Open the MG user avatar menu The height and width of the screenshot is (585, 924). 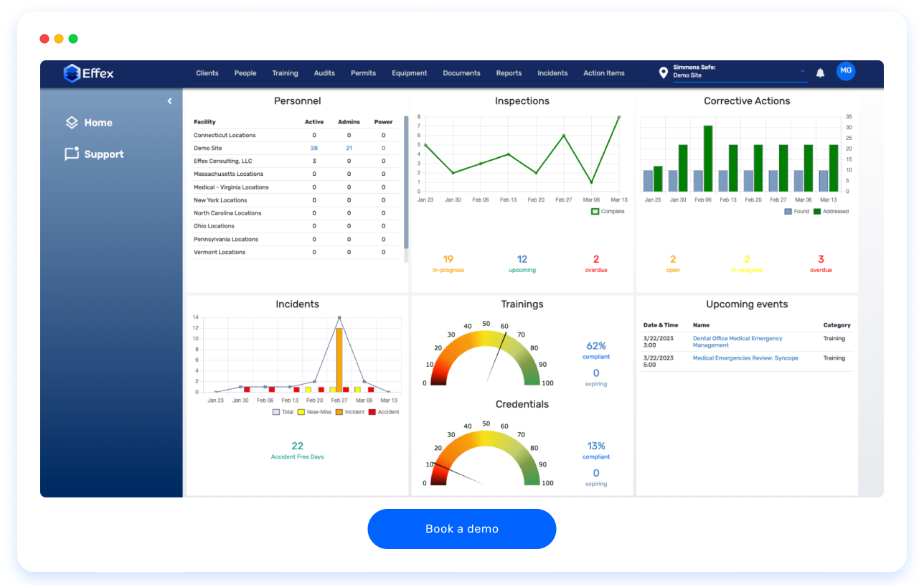[x=845, y=71]
